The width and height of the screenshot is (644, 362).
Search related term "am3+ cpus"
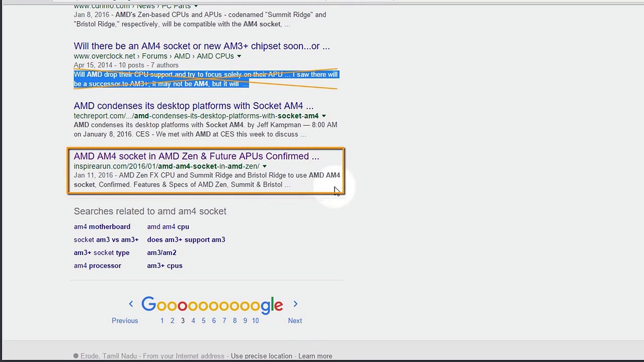tap(165, 266)
